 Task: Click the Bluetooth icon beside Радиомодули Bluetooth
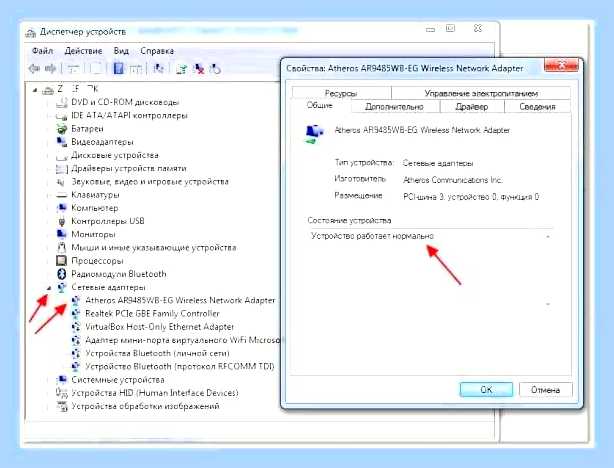[61, 274]
